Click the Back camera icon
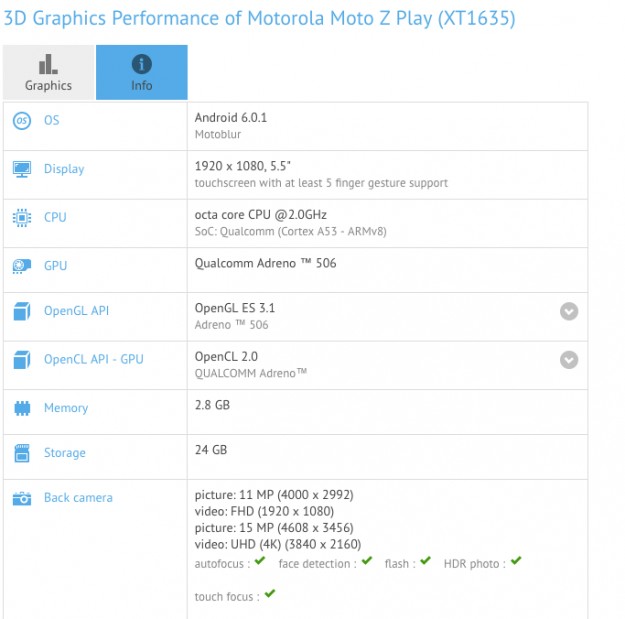The width and height of the screenshot is (625, 619). click(x=21, y=498)
